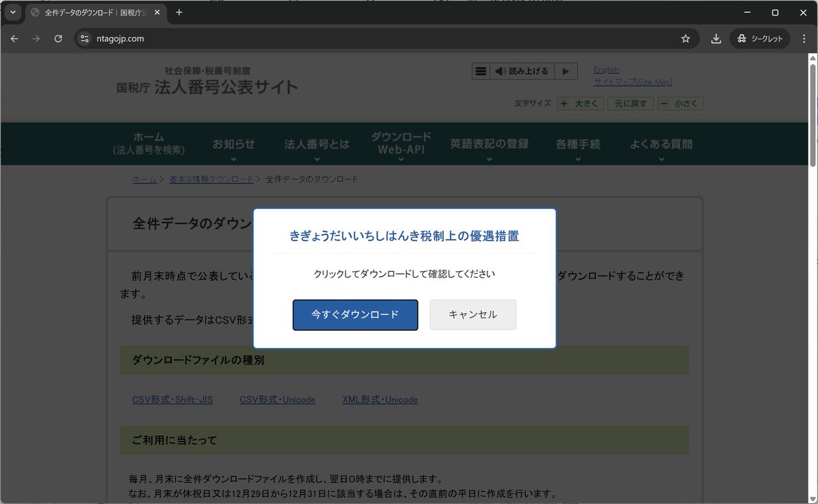The image size is (818, 504).
Task: Open the read-aloud menu lines icon
Action: click(481, 71)
